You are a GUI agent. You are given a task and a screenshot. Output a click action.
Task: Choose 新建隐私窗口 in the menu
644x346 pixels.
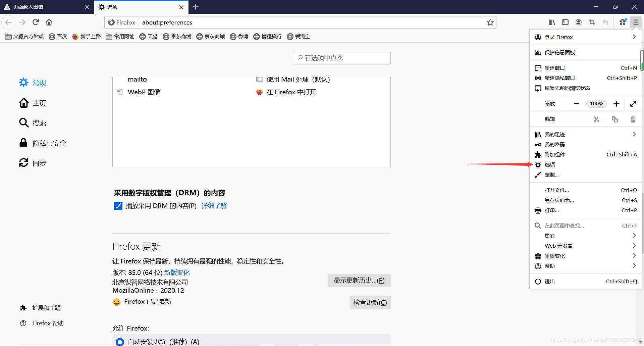(585, 78)
